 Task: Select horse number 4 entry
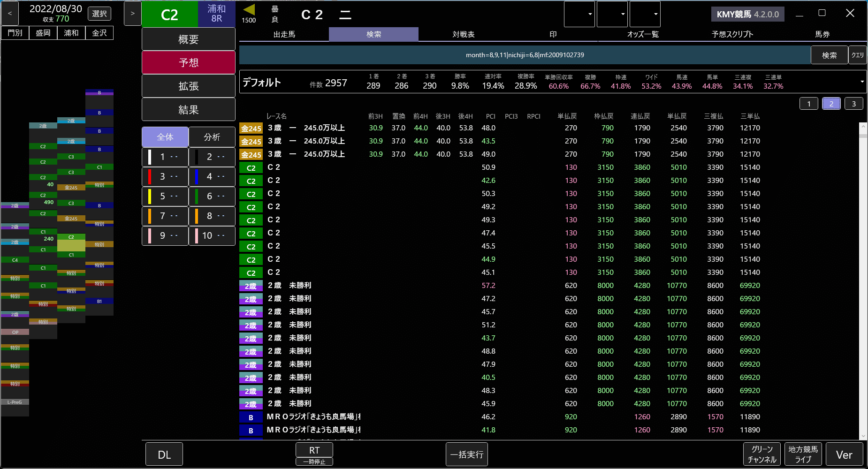point(212,176)
